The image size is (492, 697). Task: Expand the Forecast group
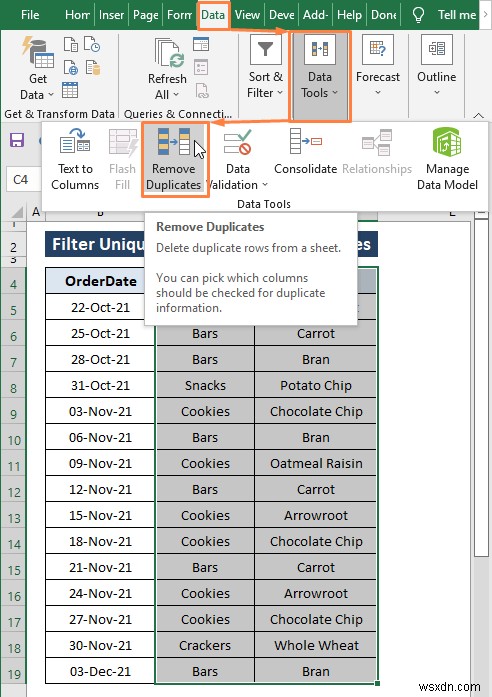(x=378, y=67)
